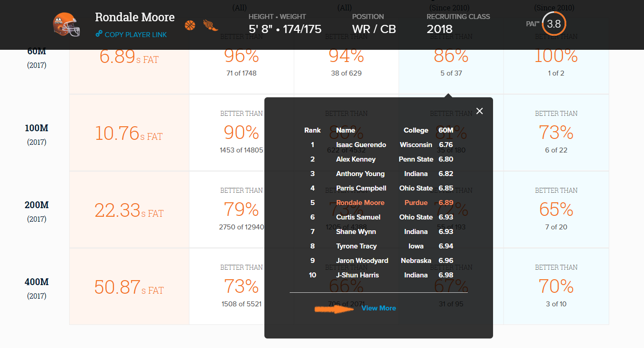Image resolution: width=644 pixels, height=348 pixels.
Task: Click the 6.89s FAT time
Action: click(129, 57)
